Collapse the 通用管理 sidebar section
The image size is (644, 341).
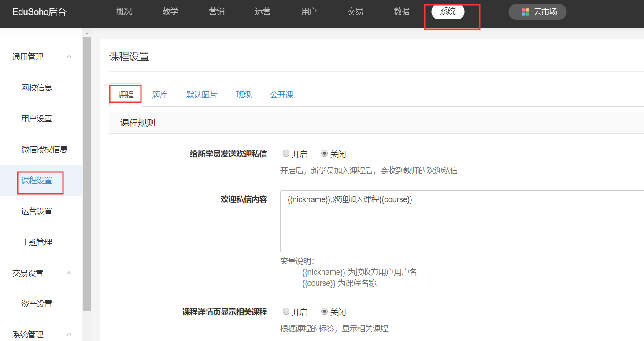tap(69, 56)
